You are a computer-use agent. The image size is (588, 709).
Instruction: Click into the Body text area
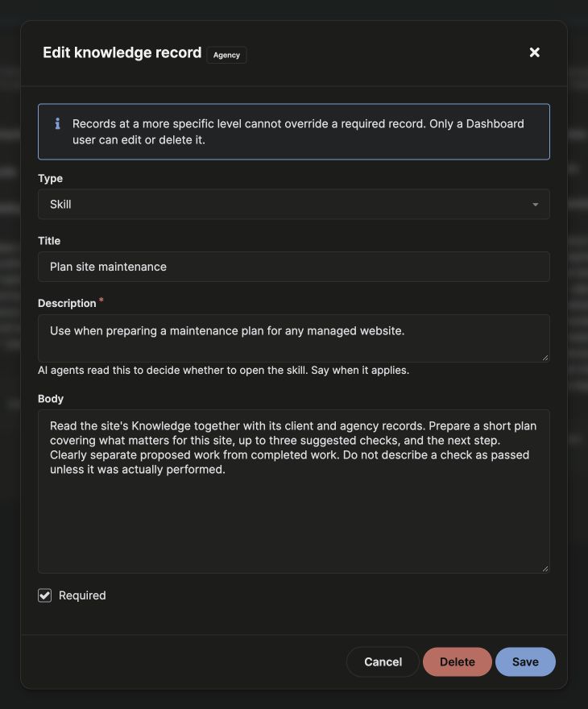[x=294, y=491]
